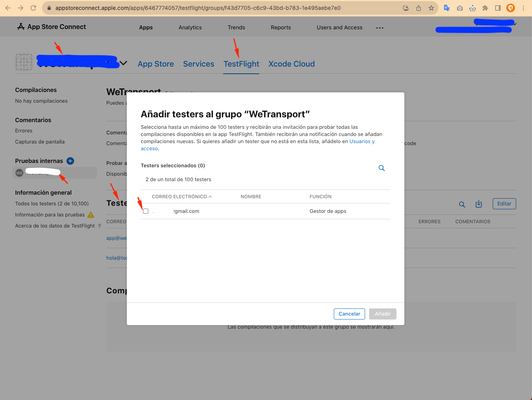
Task: Open the Chrome three-dot menu
Action: [523, 8]
